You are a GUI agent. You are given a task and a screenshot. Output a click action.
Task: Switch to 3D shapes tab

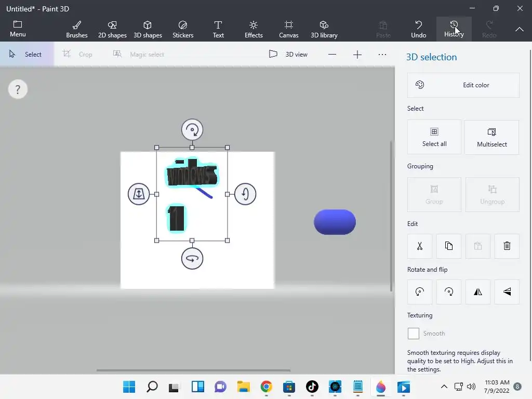pos(148,30)
